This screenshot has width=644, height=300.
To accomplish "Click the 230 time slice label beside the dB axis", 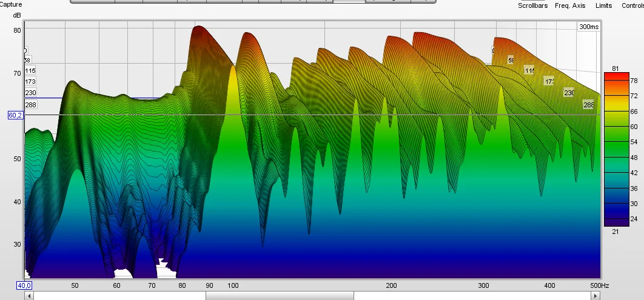I will coord(31,93).
